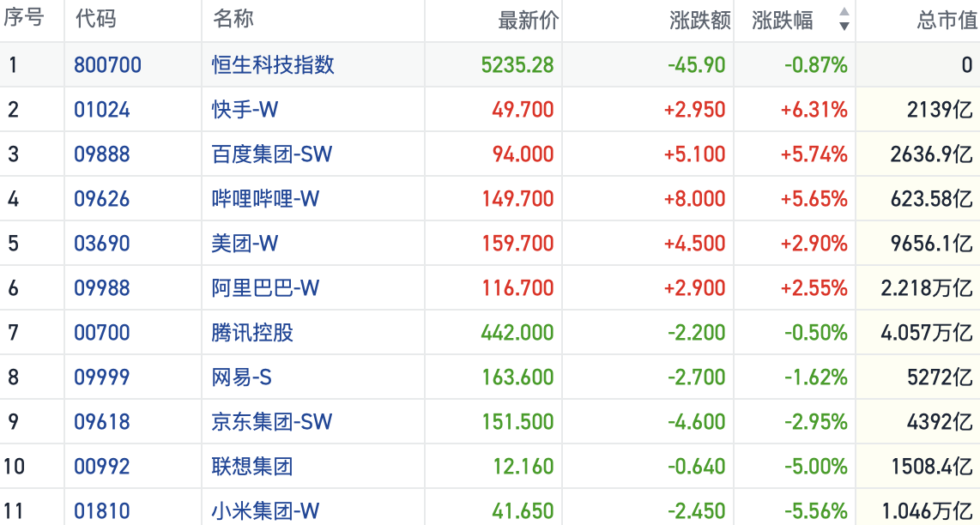This screenshot has height=525, width=980.
Task: Select the -5.00% change value
Action: 817,467
